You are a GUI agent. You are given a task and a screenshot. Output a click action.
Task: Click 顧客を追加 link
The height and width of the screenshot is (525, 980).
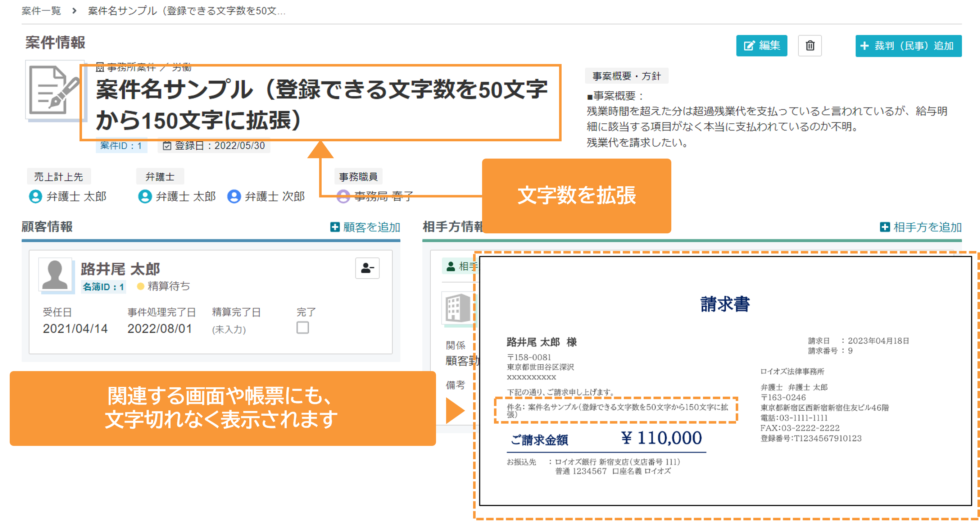(365, 227)
